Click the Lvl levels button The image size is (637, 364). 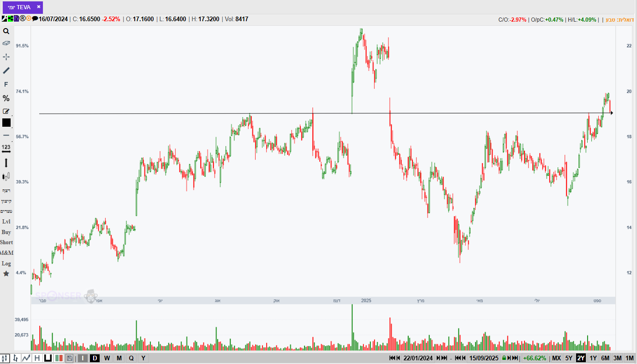click(x=6, y=222)
